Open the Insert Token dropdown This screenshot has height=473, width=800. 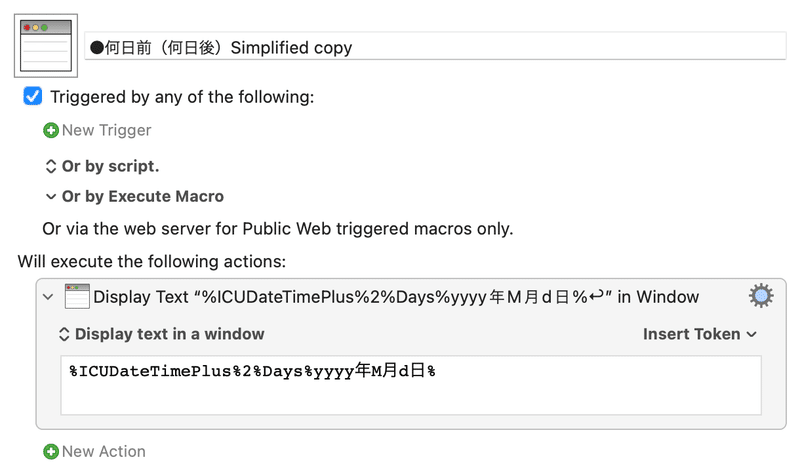(x=699, y=334)
